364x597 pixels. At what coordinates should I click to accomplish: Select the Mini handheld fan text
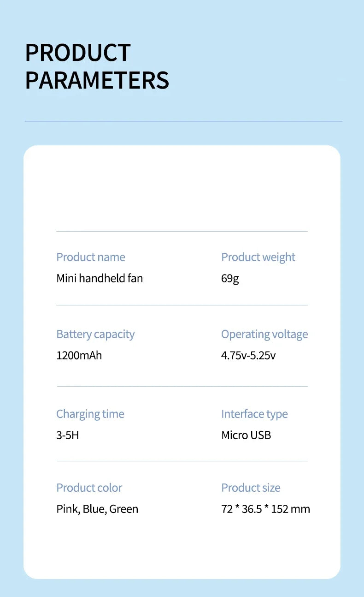pyautogui.click(x=100, y=278)
